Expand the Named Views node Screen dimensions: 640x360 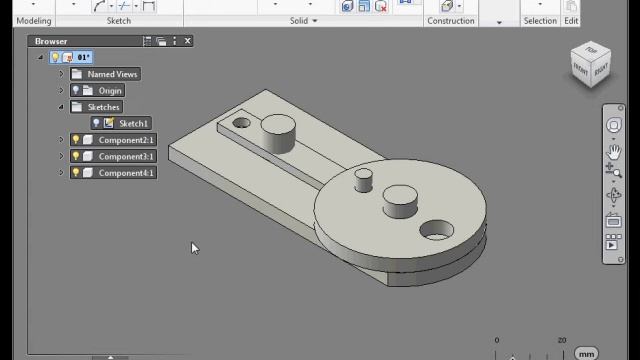[x=61, y=74]
